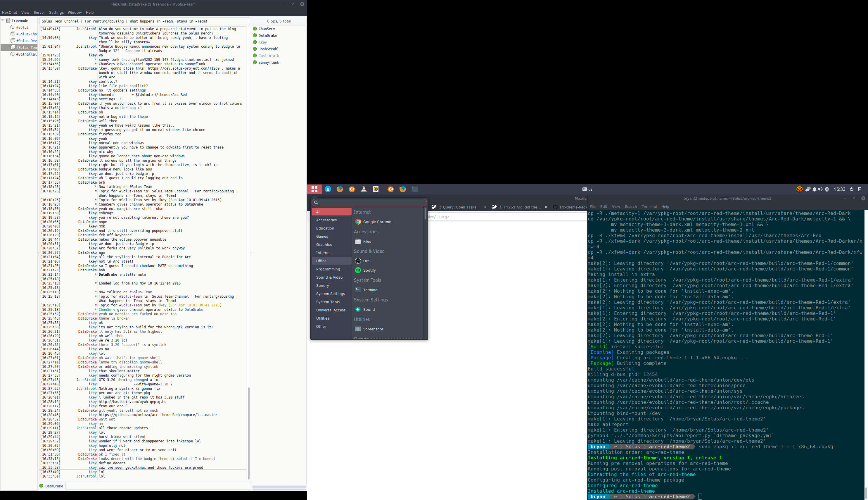Choose the 'Programming' category
This screenshot has width=868, height=500.
coord(331,269)
